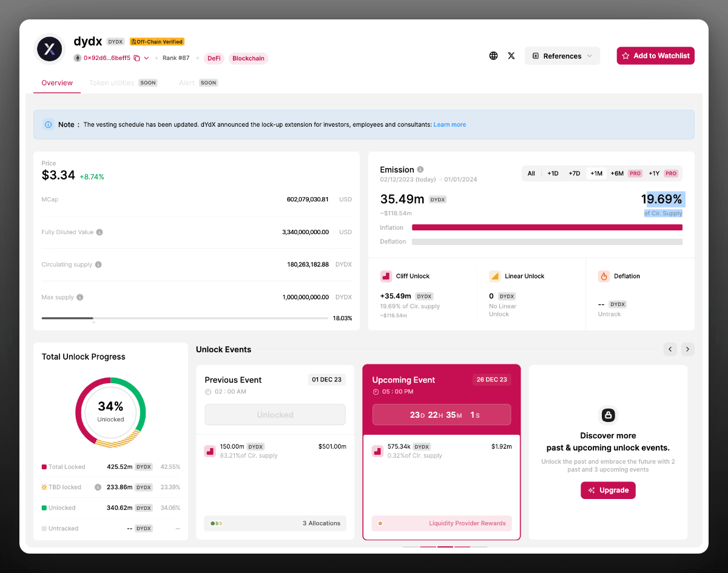Image resolution: width=728 pixels, height=573 pixels.
Task: Click the DeFi tag
Action: coord(214,58)
